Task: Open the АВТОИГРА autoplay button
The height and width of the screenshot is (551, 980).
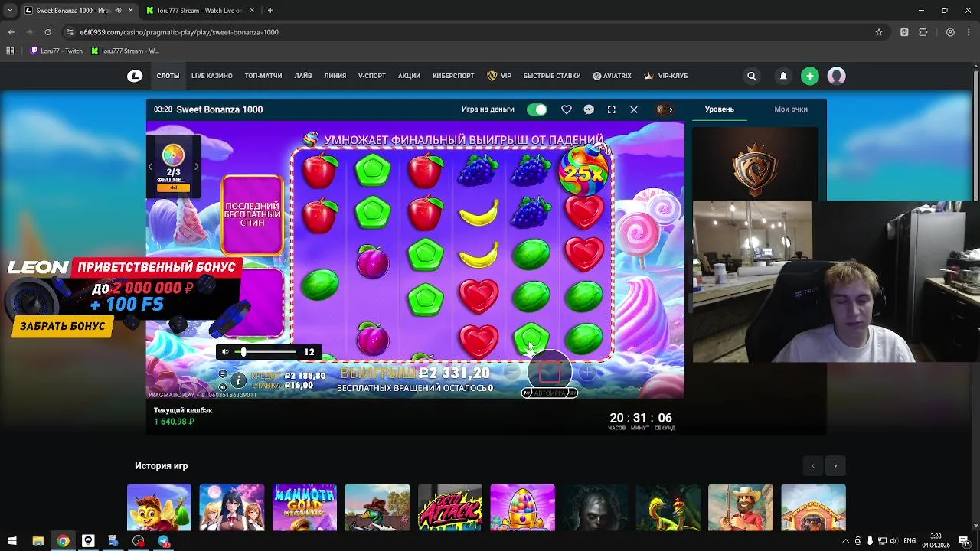Action: click(550, 393)
